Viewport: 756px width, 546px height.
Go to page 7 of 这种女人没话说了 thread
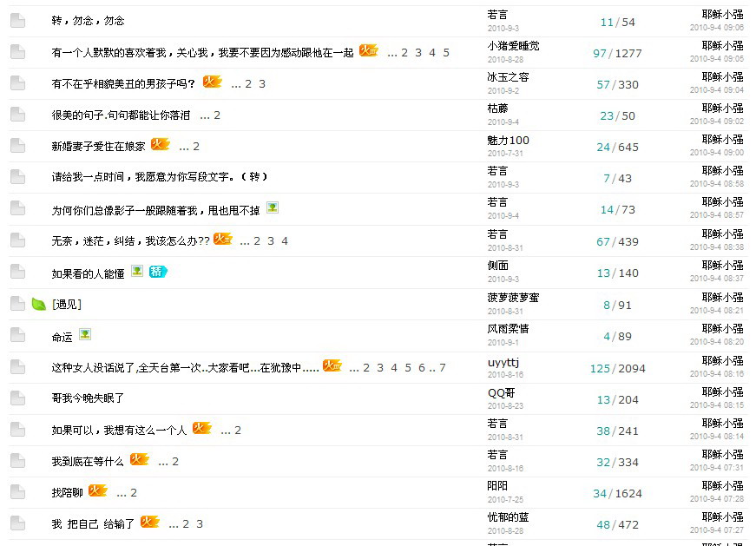tap(443, 368)
